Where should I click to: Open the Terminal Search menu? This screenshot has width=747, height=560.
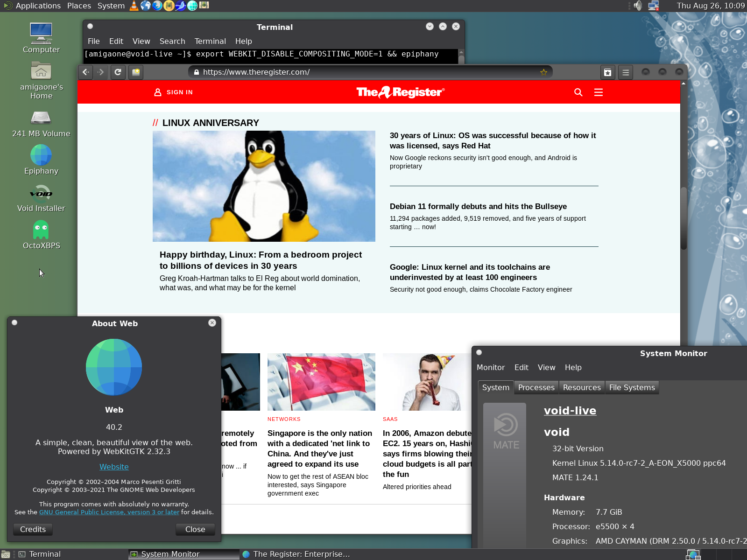pos(172,41)
